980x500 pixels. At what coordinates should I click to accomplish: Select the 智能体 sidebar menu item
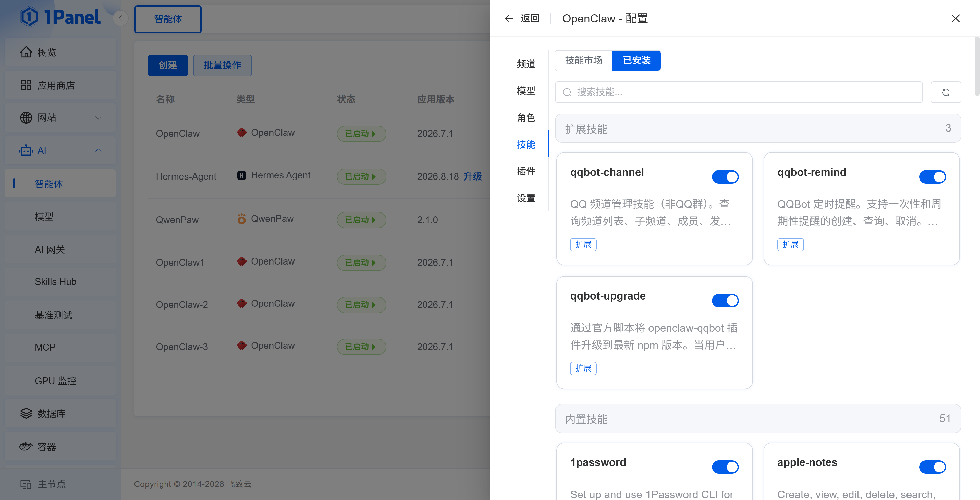coord(60,184)
